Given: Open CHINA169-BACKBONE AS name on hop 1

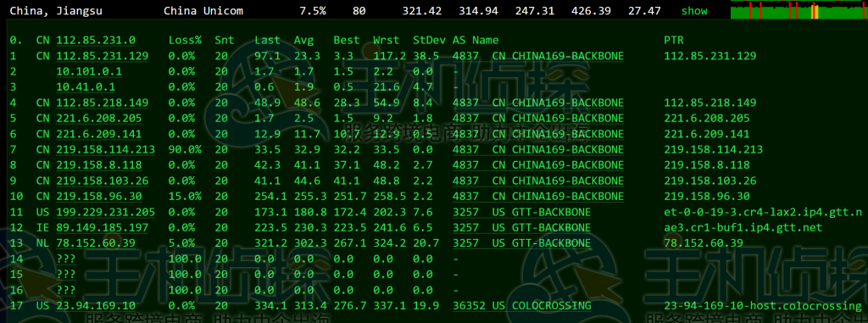Looking at the screenshot, I should point(568,56).
